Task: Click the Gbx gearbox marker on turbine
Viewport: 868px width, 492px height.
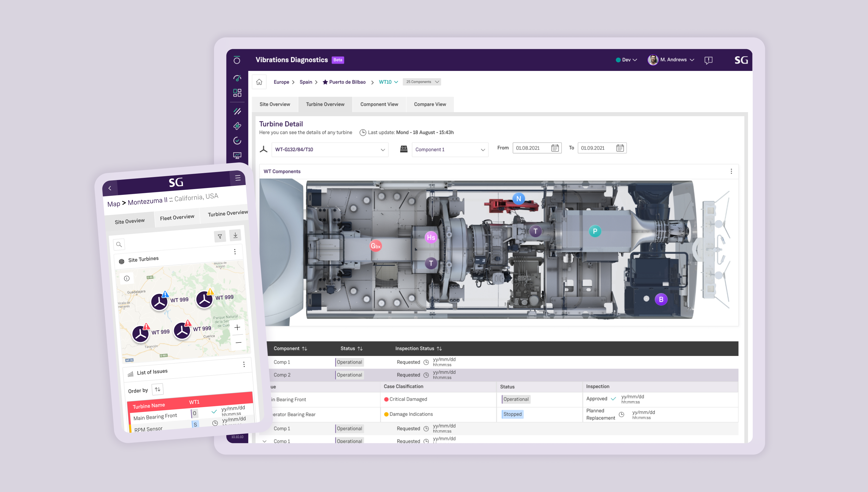Action: (x=375, y=246)
